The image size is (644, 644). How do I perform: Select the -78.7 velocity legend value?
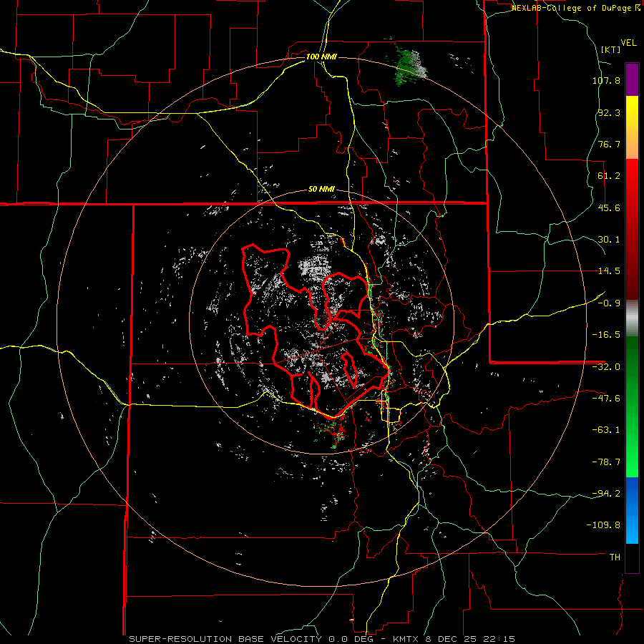(606, 462)
